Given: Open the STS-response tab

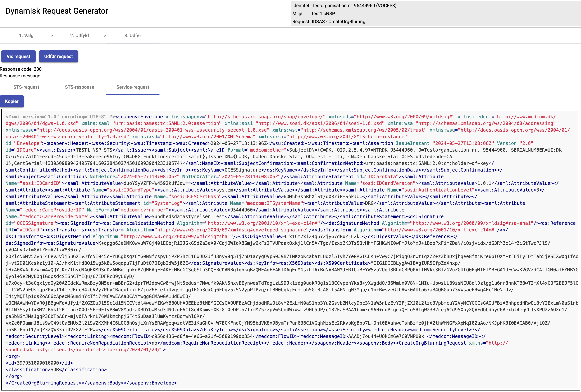Looking at the screenshot, I should (x=80, y=87).
